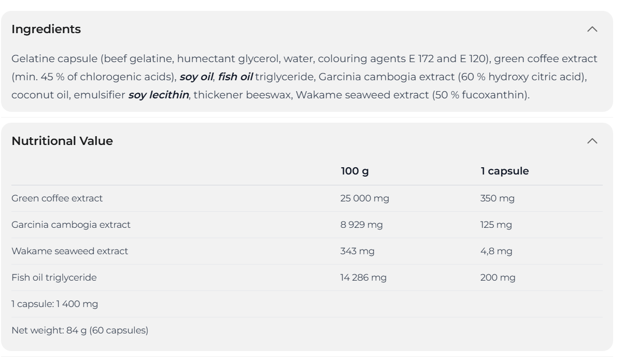Viewport: 625px width, 364px height.
Task: Click the bold "fish oil" allergen text
Action: point(235,77)
